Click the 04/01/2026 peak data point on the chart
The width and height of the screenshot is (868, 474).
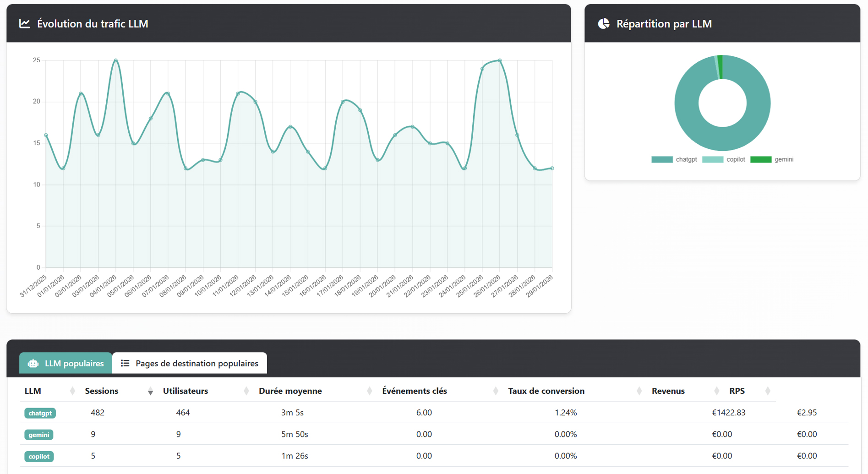(115, 60)
